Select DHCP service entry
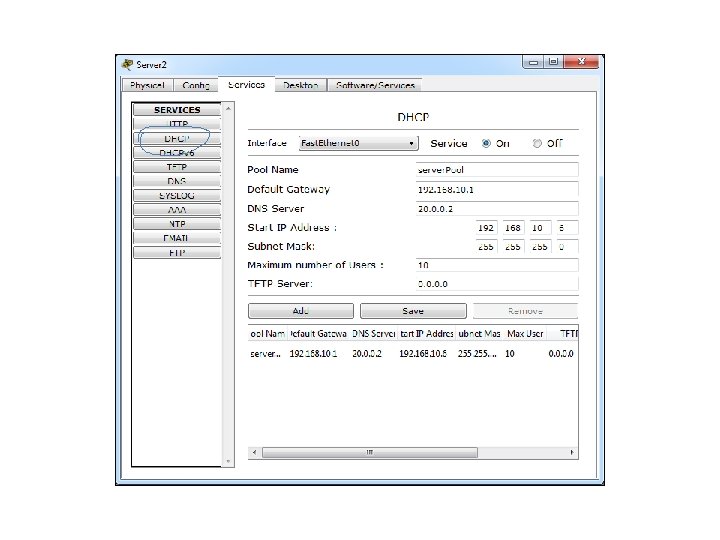The width and height of the screenshot is (720, 540). click(177, 138)
